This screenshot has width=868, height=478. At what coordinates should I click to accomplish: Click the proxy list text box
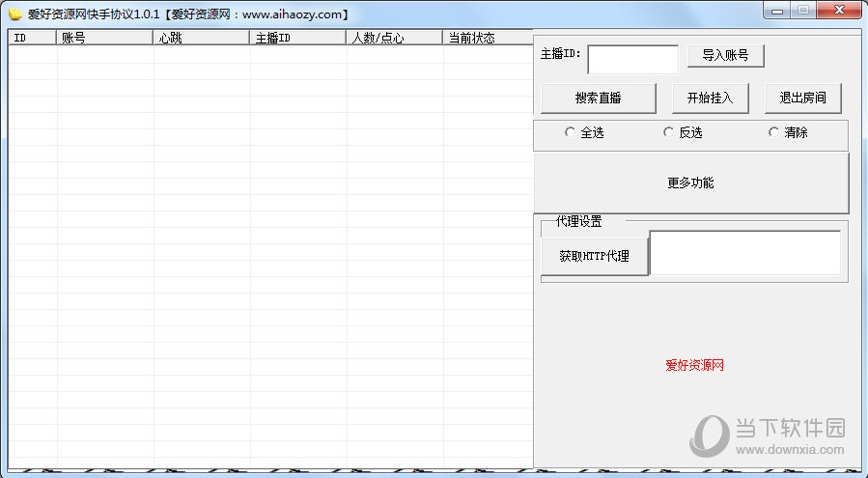pyautogui.click(x=745, y=253)
